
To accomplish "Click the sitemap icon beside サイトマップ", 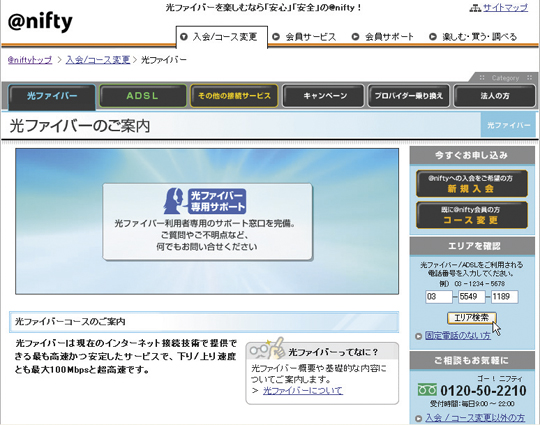I will (x=475, y=8).
